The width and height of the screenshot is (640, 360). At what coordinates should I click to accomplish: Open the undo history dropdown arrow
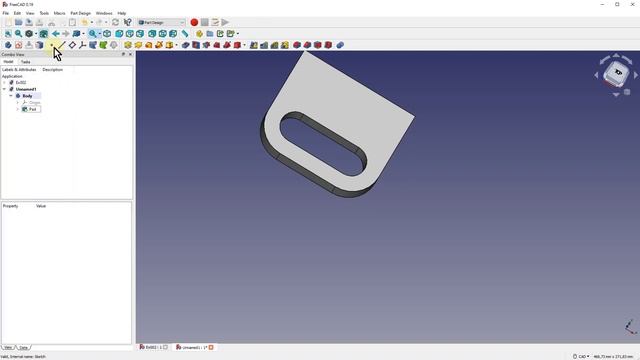91,22
